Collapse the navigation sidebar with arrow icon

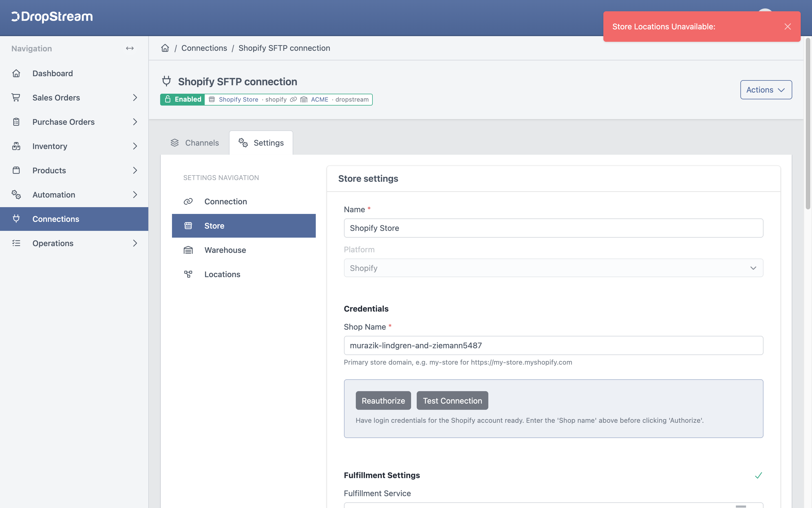pyautogui.click(x=130, y=48)
